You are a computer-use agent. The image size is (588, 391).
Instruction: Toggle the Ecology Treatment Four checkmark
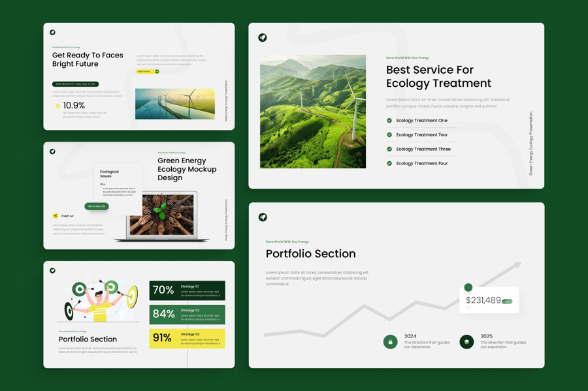pyautogui.click(x=389, y=163)
